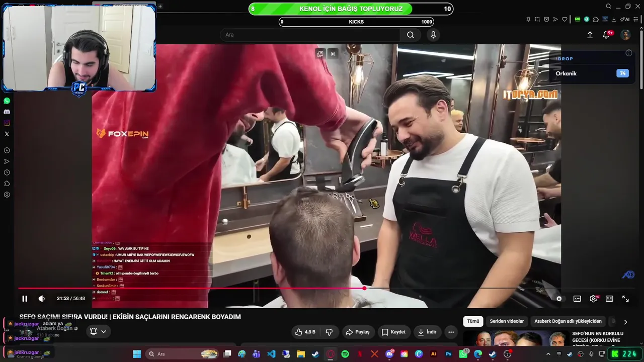644x362 pixels.
Task: Open Spotify from the taskbar
Action: click(x=345, y=354)
